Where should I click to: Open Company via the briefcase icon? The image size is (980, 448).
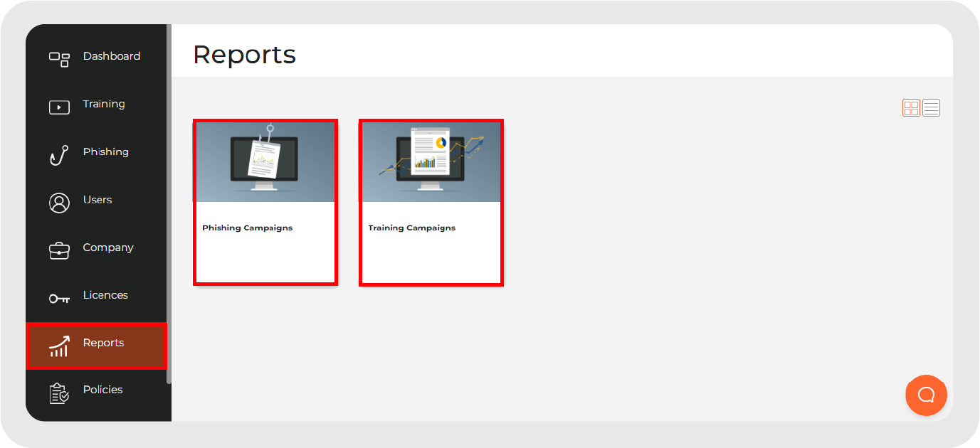[x=60, y=247]
